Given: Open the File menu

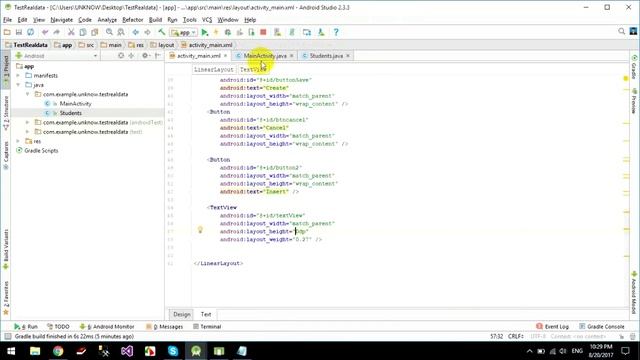Looking at the screenshot, I should click(x=7, y=20).
